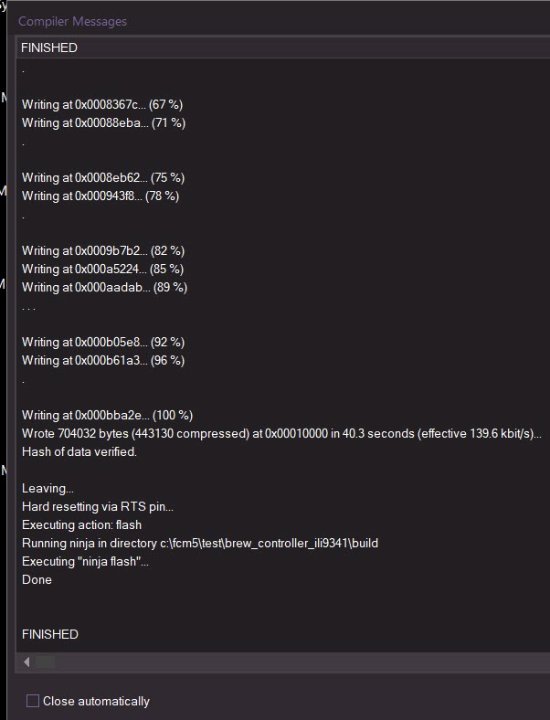Select the line Writing at 0x000a5224 (85 %)

tap(103, 269)
